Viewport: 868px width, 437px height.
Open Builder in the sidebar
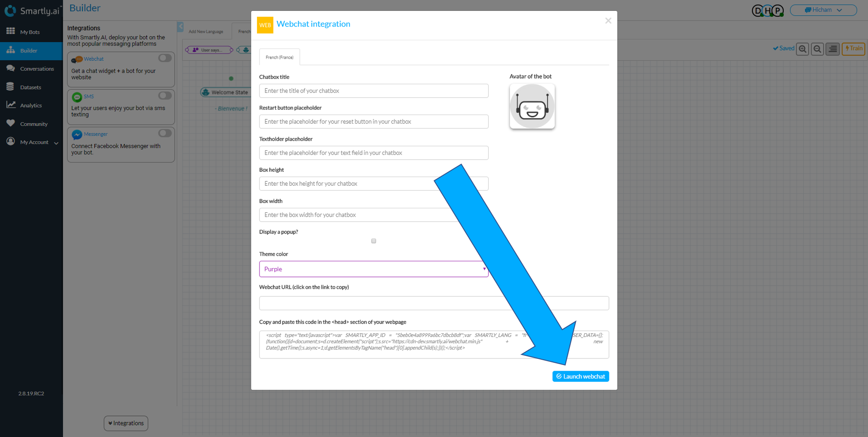tap(31, 51)
